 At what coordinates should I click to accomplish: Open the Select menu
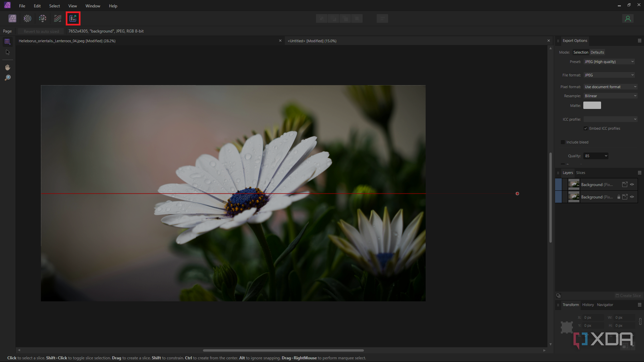[x=54, y=6]
